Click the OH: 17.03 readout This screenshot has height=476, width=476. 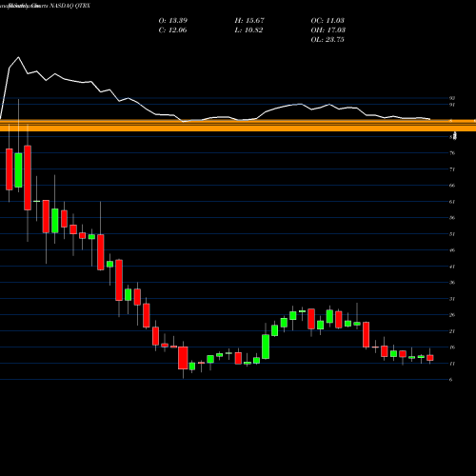[x=328, y=30]
